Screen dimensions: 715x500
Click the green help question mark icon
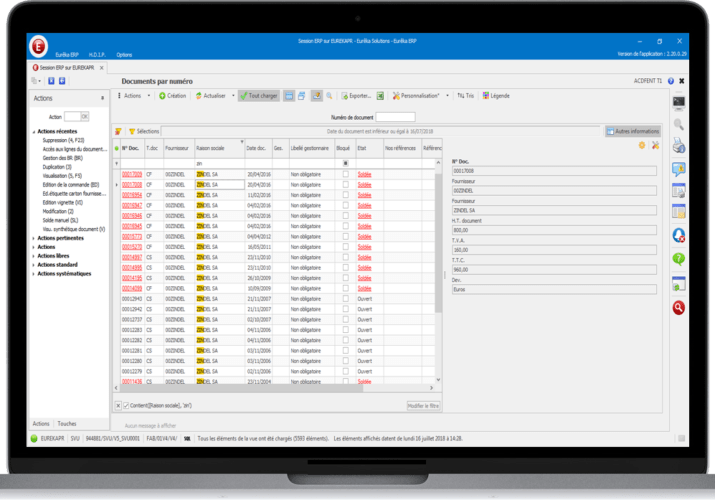(x=679, y=258)
